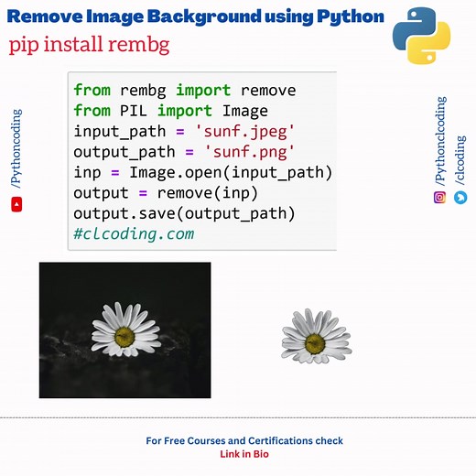This screenshot has width=476, height=476.
Task: Click the daisy photo with dark background
Action: point(125,330)
